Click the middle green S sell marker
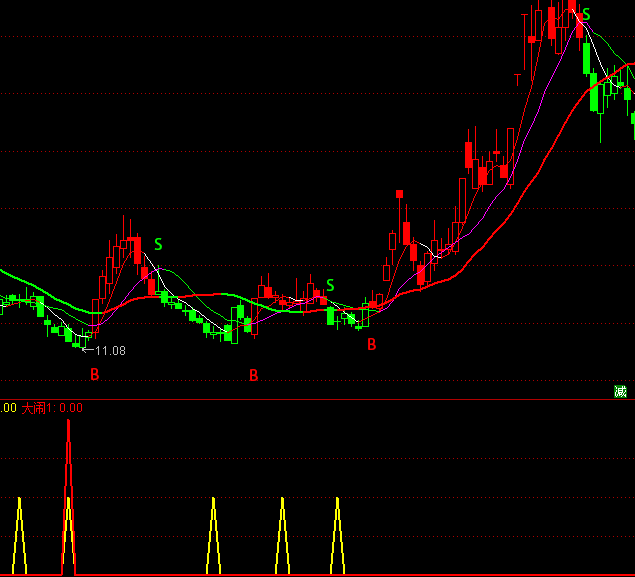The width and height of the screenshot is (635, 577). click(330, 285)
